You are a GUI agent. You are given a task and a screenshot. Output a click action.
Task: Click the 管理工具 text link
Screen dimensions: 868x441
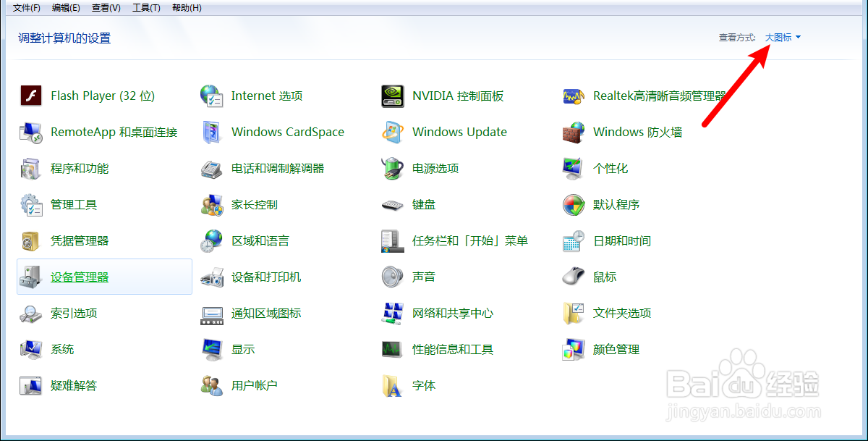pos(74,204)
